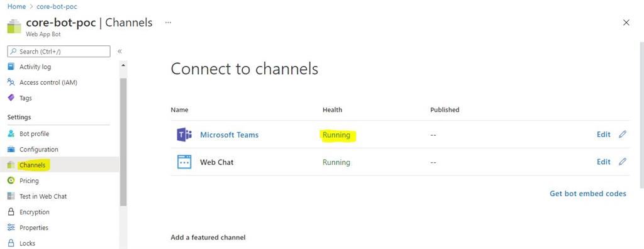Click the Health column header
Viewport: 644px width, 249px height.
coord(332,109)
